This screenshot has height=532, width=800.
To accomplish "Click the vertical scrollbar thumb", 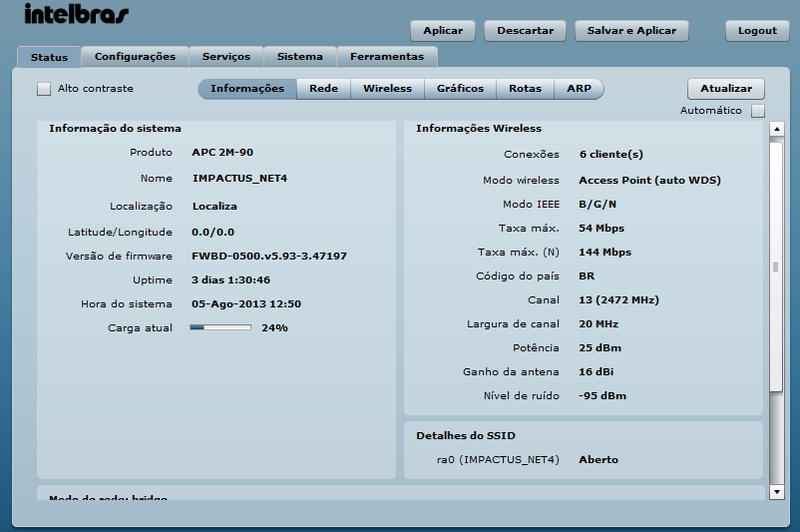I will tap(776, 267).
